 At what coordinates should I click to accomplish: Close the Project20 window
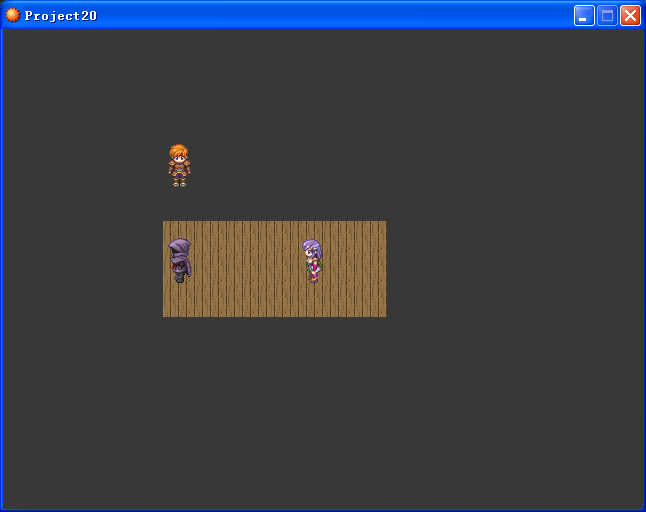click(630, 16)
